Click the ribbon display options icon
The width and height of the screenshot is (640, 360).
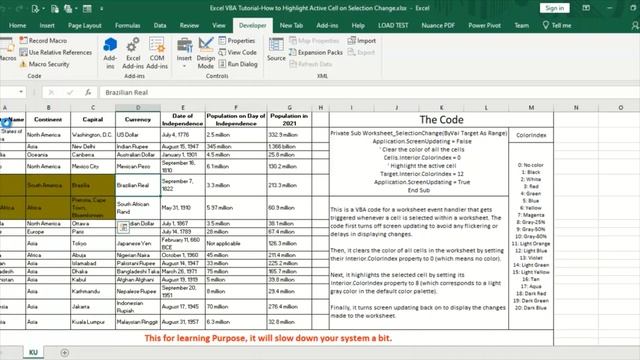click(x=586, y=8)
